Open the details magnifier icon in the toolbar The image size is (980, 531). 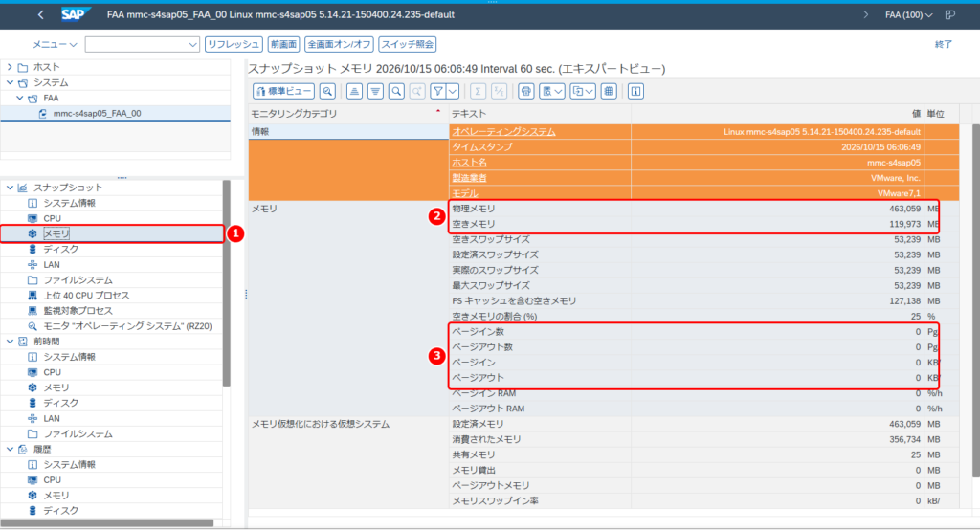pos(327,91)
